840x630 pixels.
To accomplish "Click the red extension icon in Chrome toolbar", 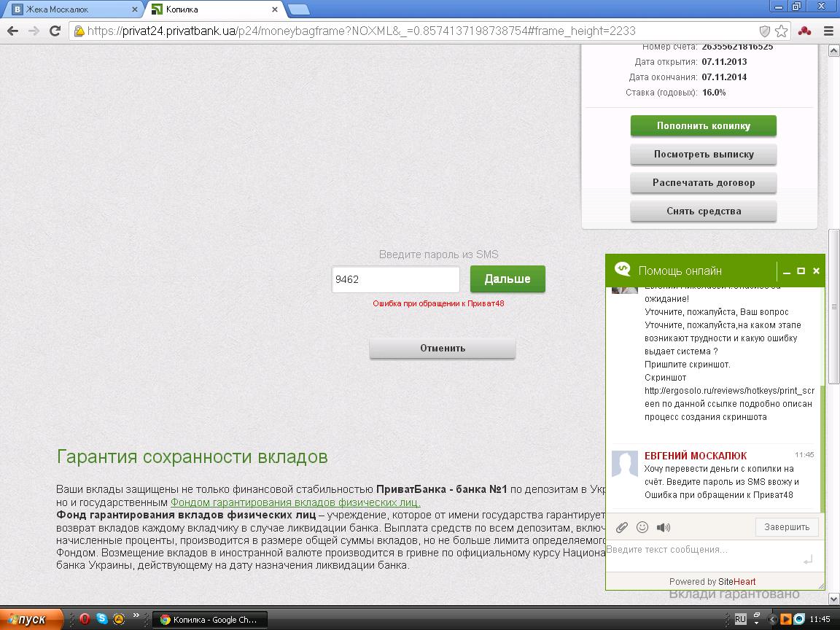I will click(804, 31).
